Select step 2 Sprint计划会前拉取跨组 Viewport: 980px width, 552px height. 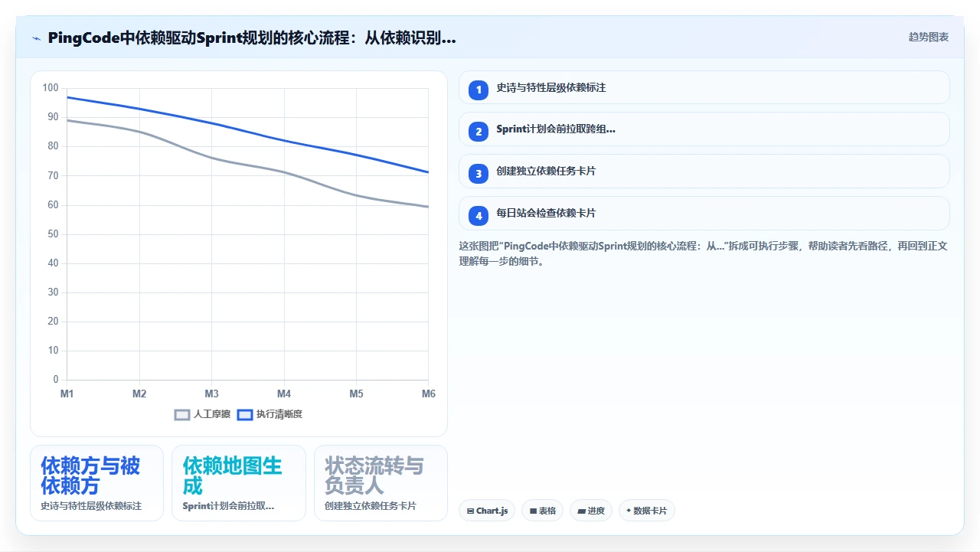click(x=704, y=129)
